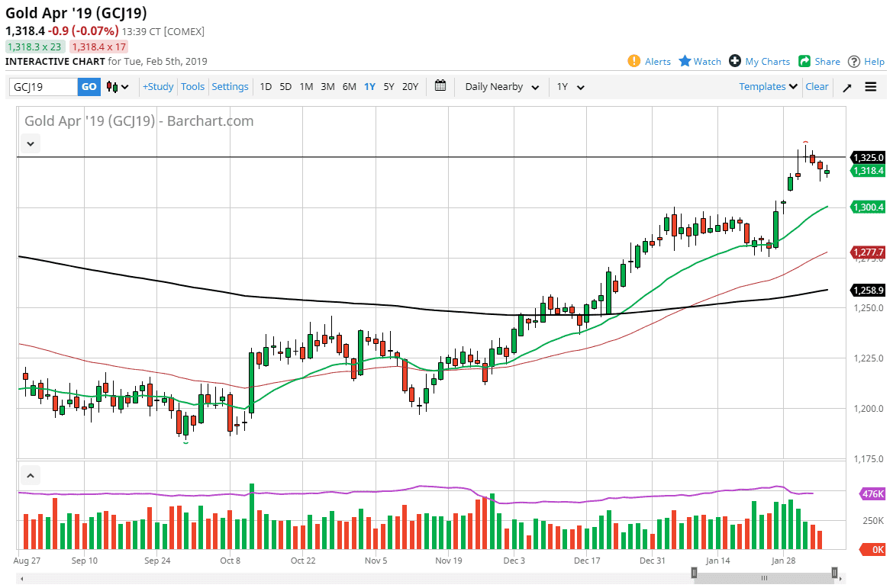Screen dimensions: 893x588
Task: Open the Settings menu
Action: pyautogui.click(x=230, y=87)
